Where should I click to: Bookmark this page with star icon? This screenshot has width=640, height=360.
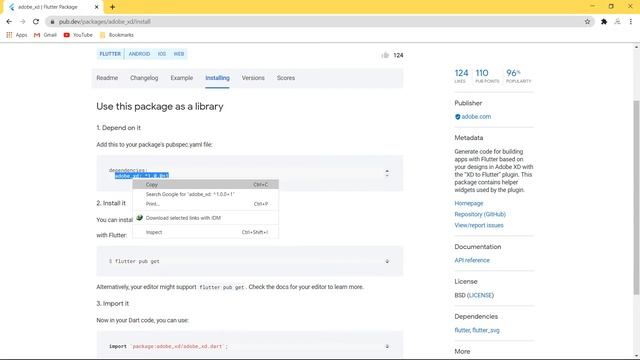587,22
